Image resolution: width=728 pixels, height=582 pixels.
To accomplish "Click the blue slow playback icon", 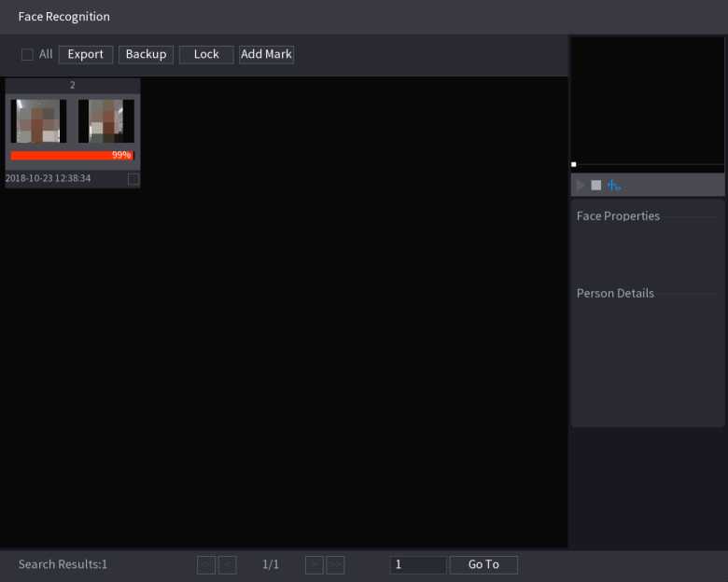I will 613,185.
